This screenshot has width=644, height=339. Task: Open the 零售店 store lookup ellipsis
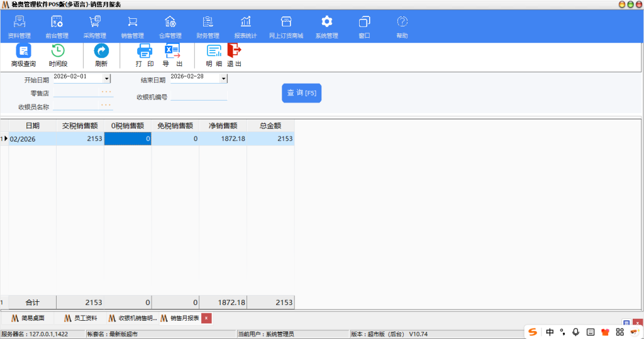(x=106, y=92)
